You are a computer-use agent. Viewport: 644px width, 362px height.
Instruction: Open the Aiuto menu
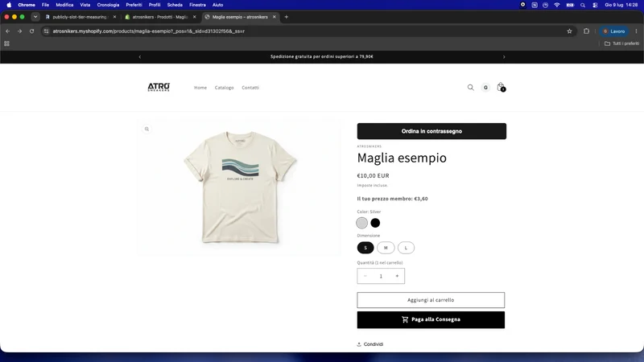pos(217,5)
